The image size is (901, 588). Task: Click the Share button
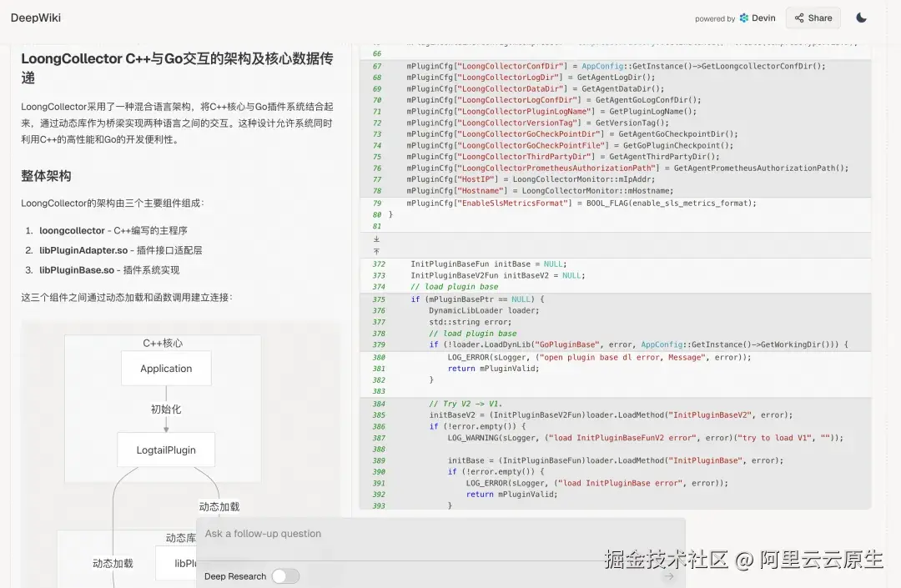813,17
